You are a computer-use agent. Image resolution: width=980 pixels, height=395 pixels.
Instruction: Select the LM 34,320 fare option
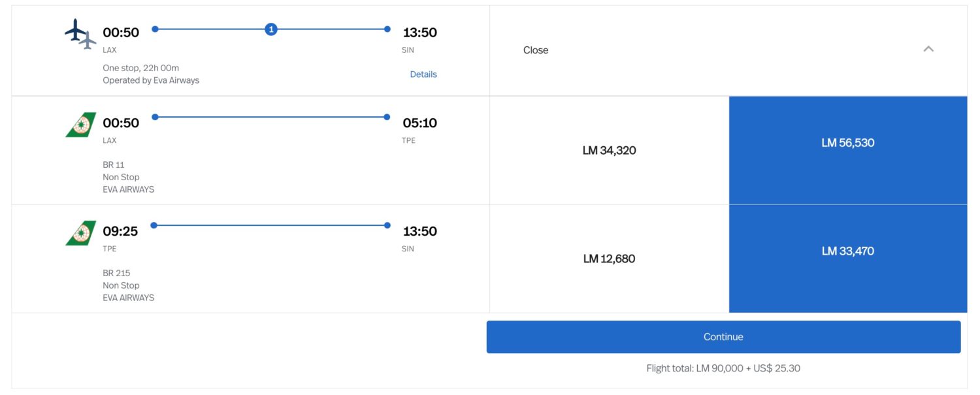coord(609,150)
